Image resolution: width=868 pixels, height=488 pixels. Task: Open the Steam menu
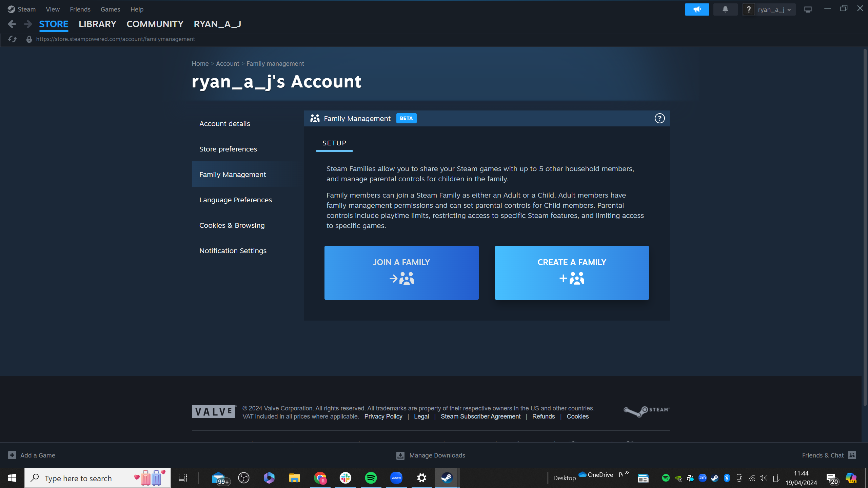(x=26, y=9)
